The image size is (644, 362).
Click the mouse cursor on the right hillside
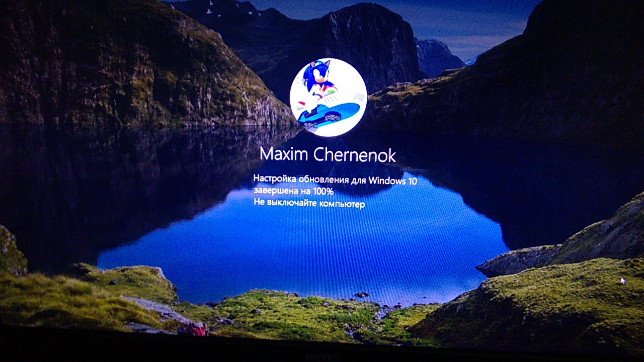coord(622,280)
